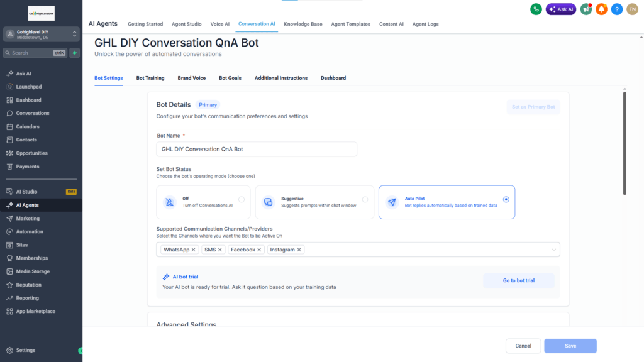
Task: Open the Gohighlevel DIY account switcher
Action: (41, 35)
